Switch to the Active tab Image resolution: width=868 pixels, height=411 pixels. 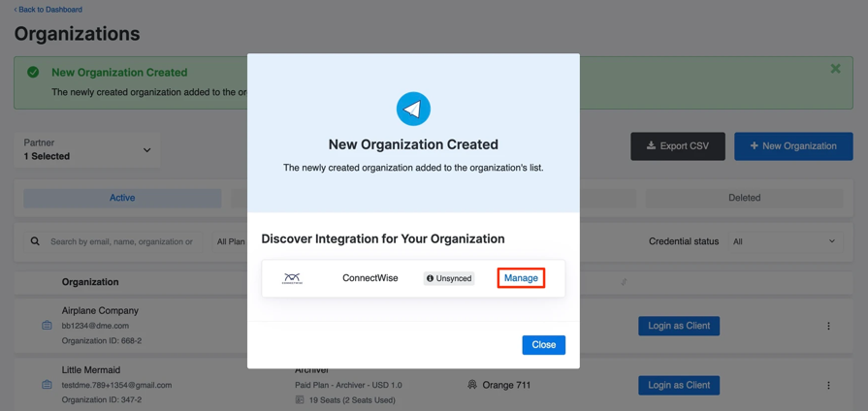(x=122, y=198)
